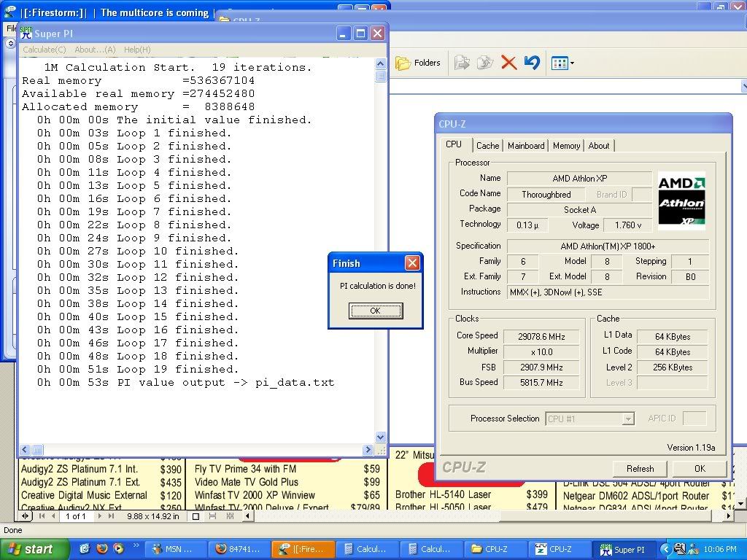This screenshot has width=747, height=560.
Task: Click the red Delete X icon
Action: pyautogui.click(x=509, y=63)
